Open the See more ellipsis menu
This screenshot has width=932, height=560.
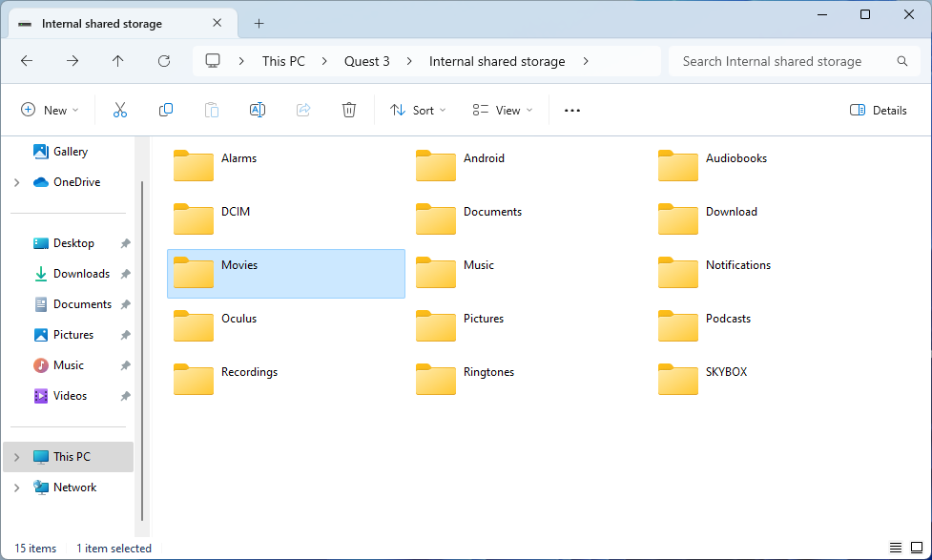pos(572,111)
